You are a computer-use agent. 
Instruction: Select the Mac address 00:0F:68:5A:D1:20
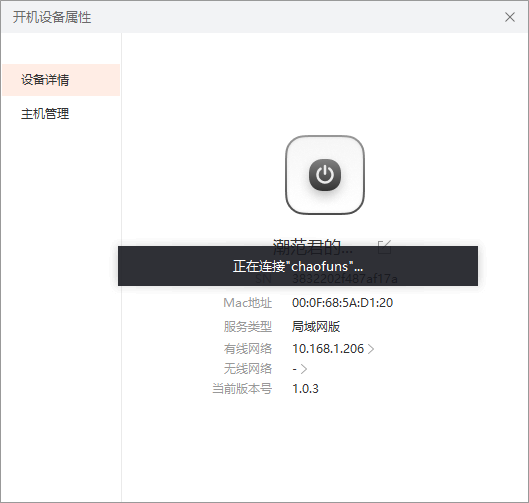(x=342, y=303)
